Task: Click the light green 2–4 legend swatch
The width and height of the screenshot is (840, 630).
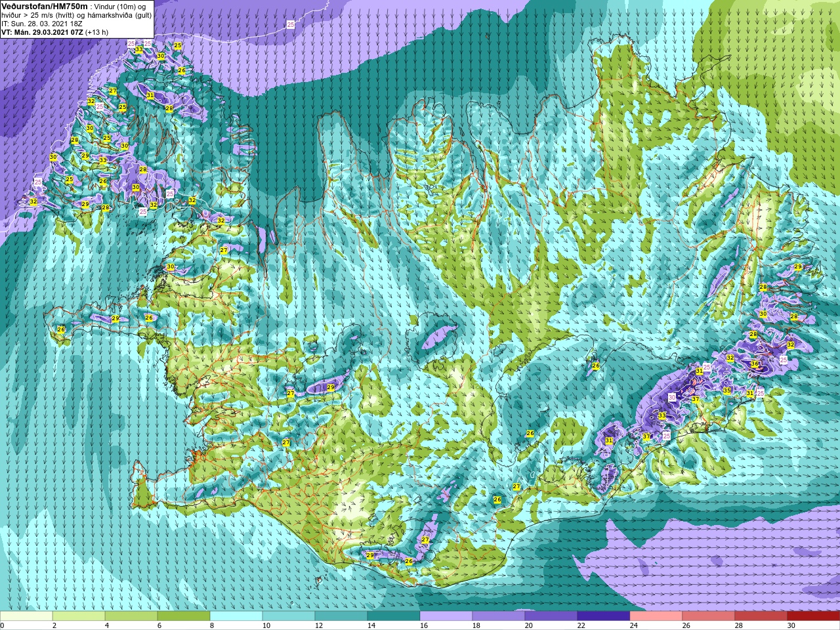Action: tap(79, 616)
